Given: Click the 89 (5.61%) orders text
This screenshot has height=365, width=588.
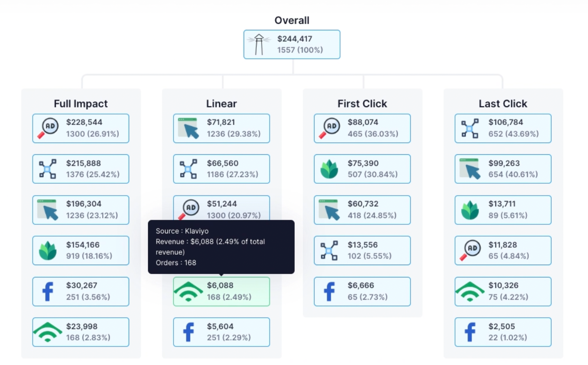Looking at the screenshot, I should (509, 215).
